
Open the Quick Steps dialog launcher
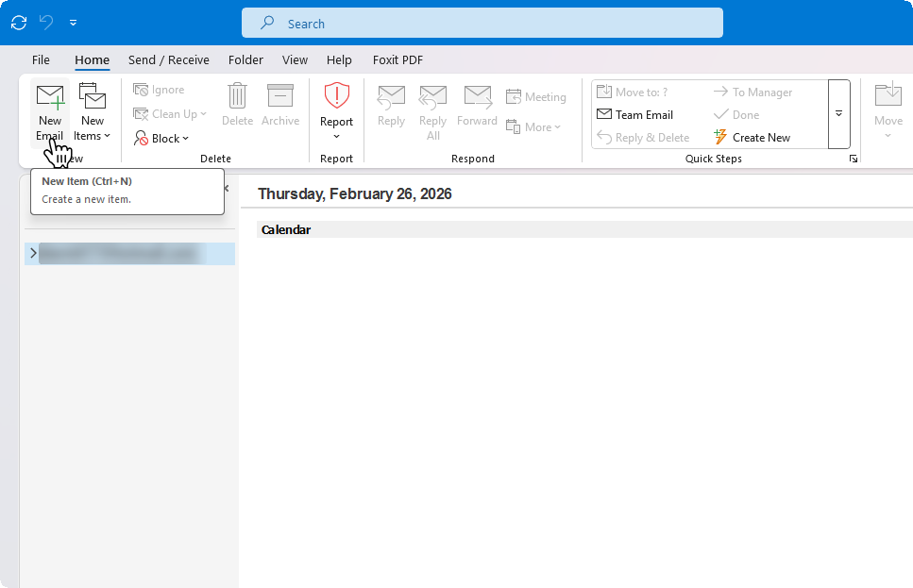coord(853,159)
